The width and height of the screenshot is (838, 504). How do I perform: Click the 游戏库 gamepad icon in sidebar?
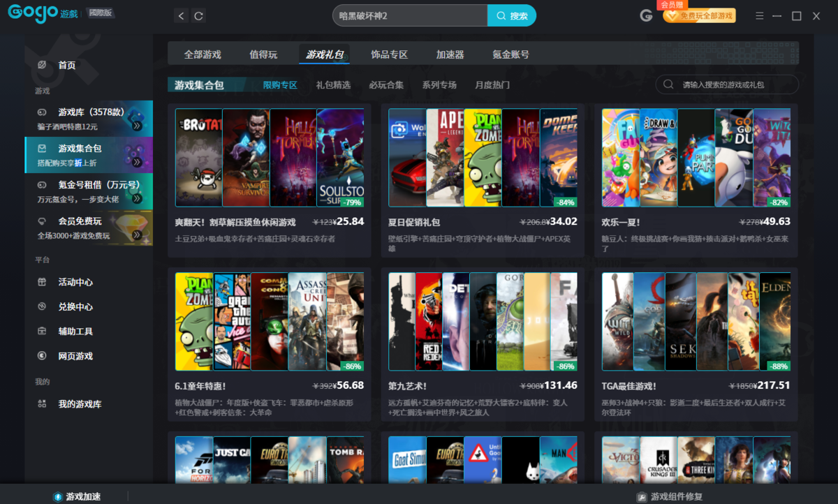[x=43, y=112]
